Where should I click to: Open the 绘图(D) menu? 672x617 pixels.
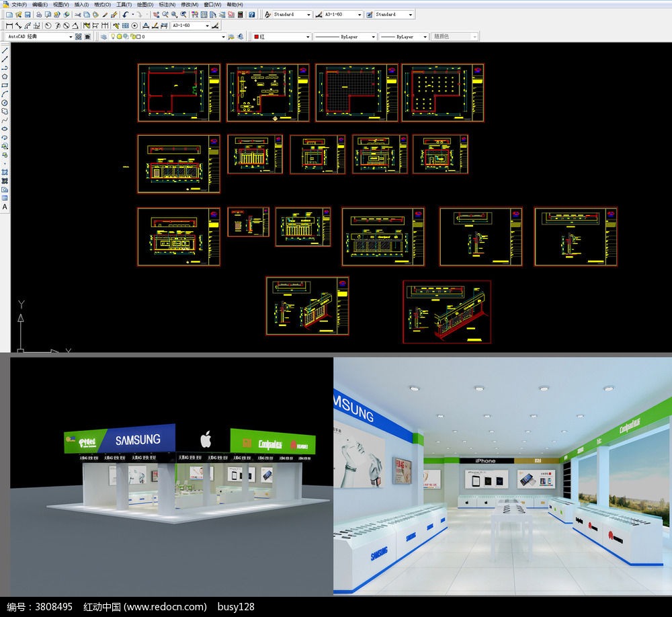tap(145, 4)
